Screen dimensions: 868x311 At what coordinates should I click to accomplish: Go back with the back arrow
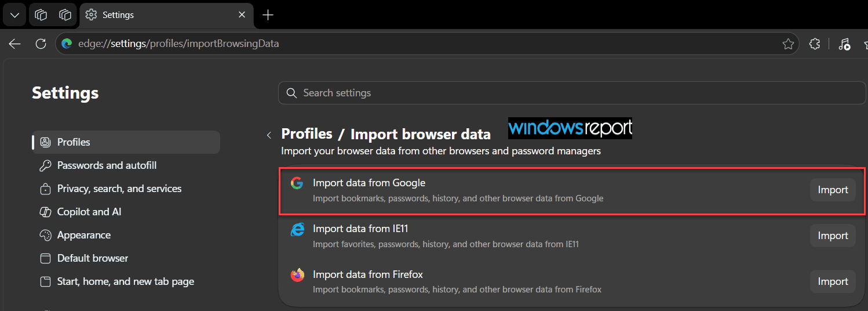click(x=15, y=44)
